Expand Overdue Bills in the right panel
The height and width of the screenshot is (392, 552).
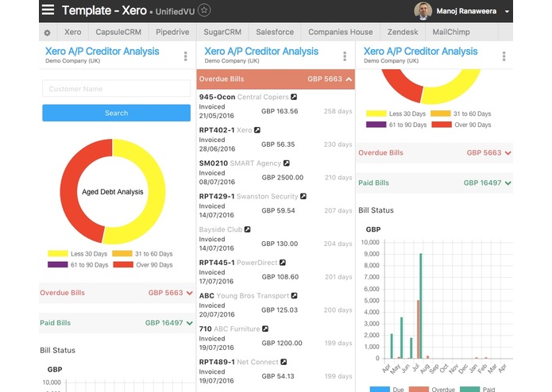[x=434, y=153]
